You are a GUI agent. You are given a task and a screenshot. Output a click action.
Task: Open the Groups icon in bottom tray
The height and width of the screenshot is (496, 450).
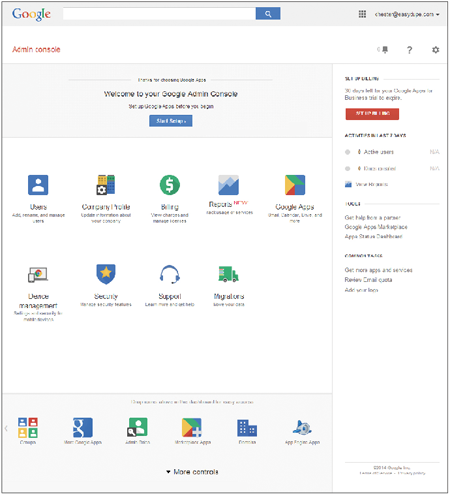click(28, 427)
